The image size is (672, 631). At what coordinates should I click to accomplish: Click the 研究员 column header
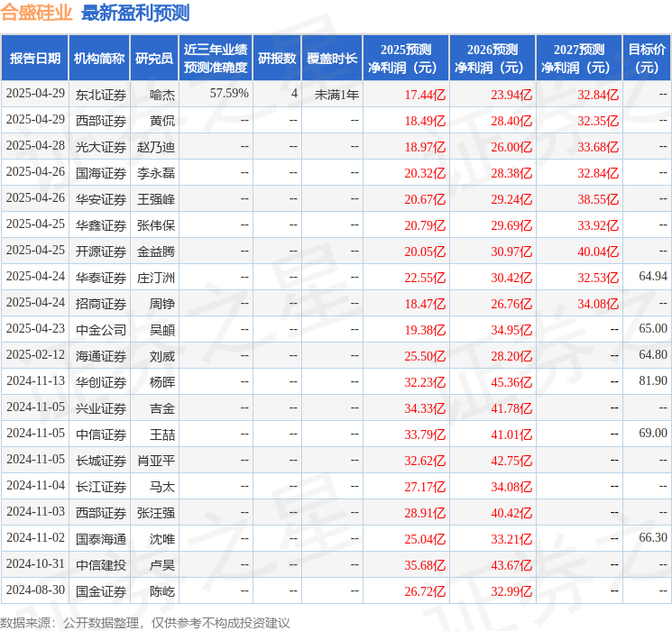point(154,59)
